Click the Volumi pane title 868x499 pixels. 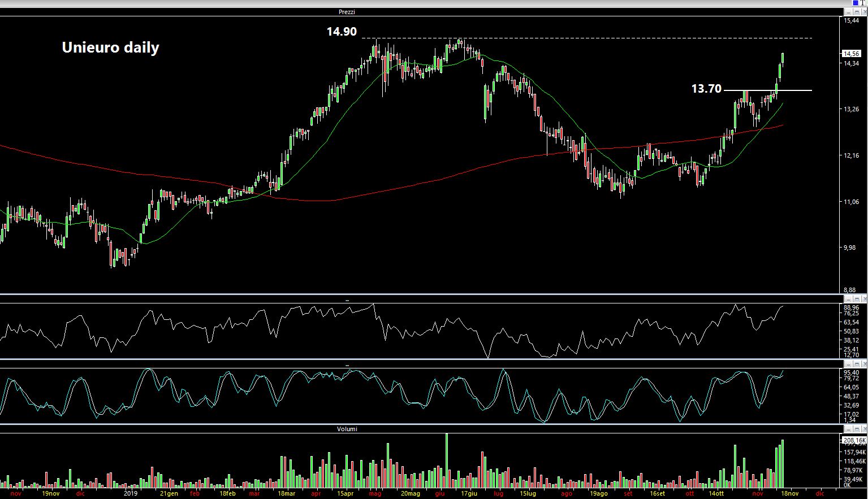click(x=347, y=429)
